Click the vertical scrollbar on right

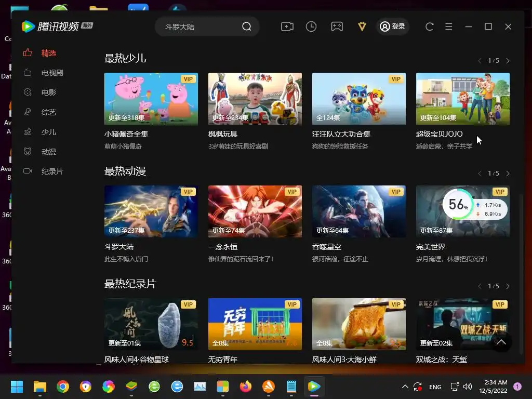(522, 273)
